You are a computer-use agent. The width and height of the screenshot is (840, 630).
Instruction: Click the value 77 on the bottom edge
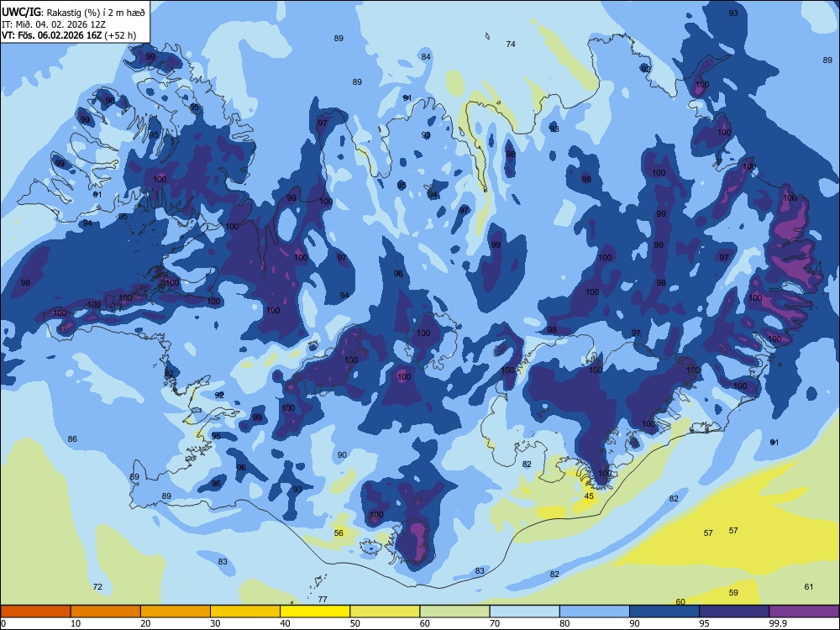323,599
